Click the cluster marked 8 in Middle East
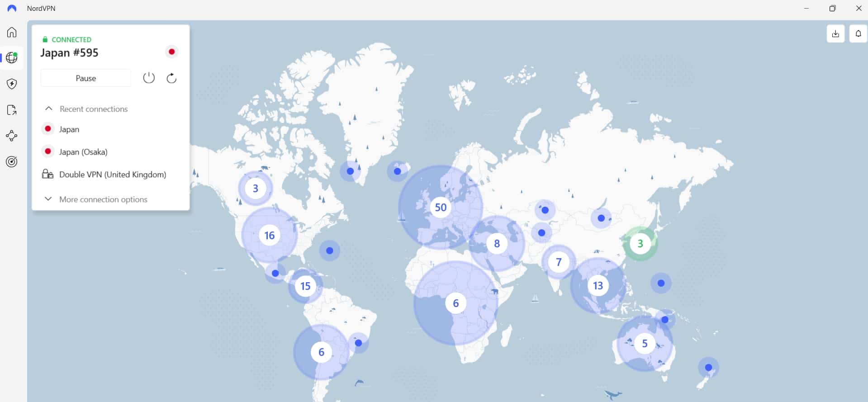 point(497,244)
